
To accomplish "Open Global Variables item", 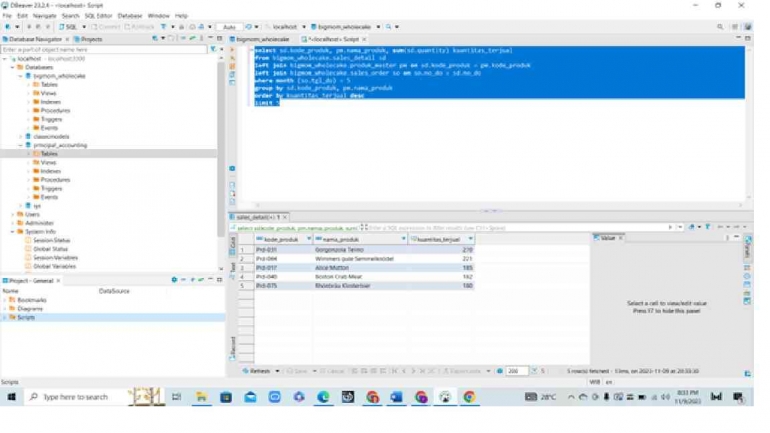I will coord(54,267).
